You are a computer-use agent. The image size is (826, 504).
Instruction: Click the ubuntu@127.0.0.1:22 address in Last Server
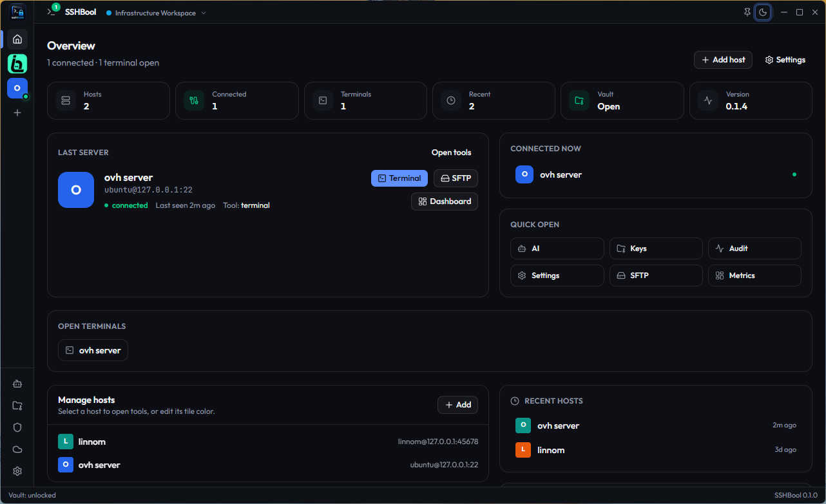[x=148, y=191]
